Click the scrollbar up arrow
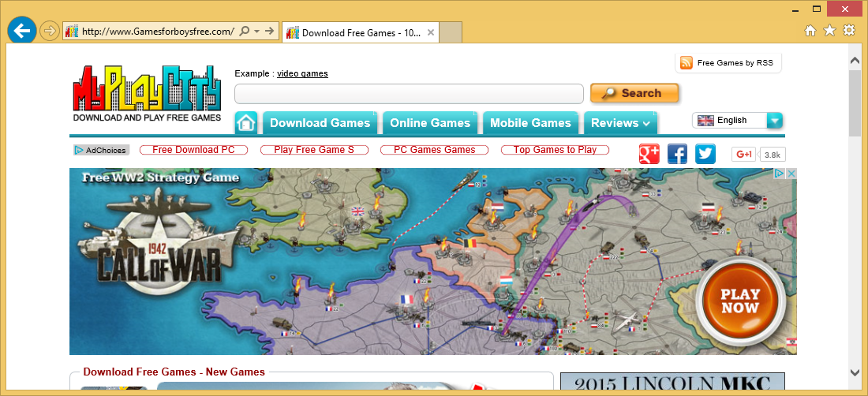Viewport: 868px width, 396px height. click(x=854, y=62)
